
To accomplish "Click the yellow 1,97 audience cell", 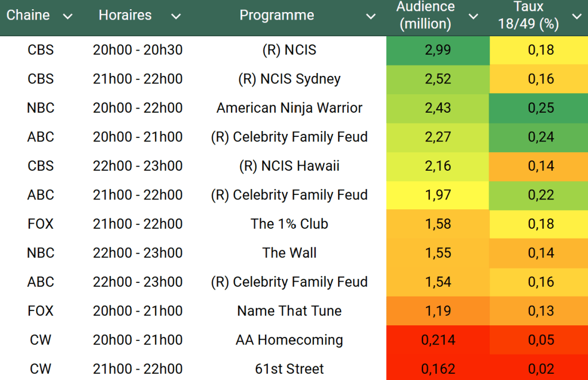I will click(437, 195).
